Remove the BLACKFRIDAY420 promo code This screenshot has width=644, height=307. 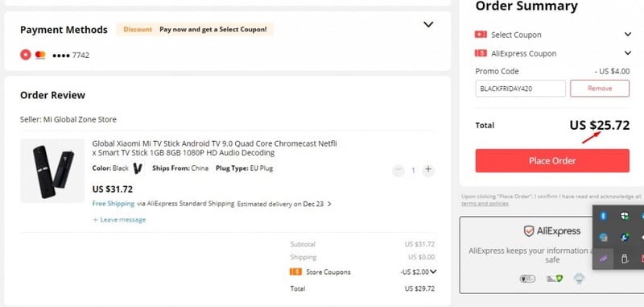click(x=600, y=89)
